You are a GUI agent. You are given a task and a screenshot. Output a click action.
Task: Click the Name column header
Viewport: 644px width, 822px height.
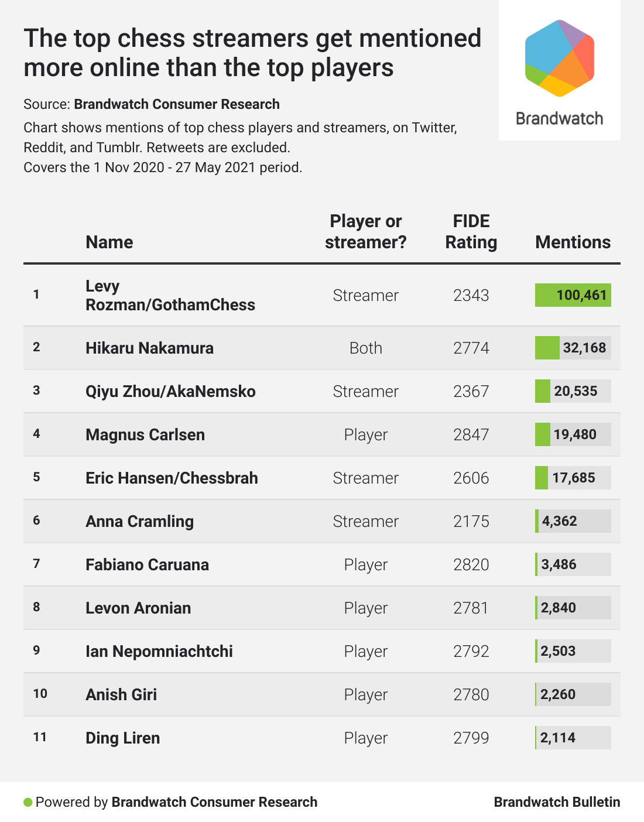point(109,242)
